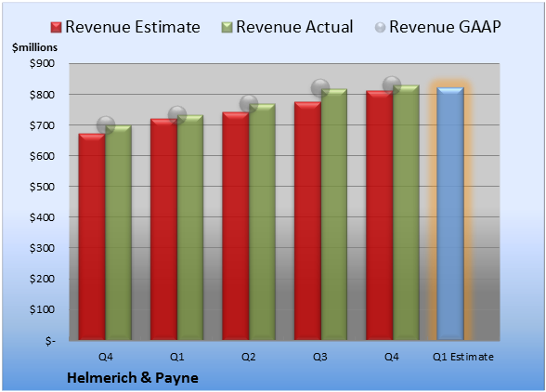Click the '$millions' axis unit label
The width and height of the screenshot is (546, 392).
pos(34,47)
